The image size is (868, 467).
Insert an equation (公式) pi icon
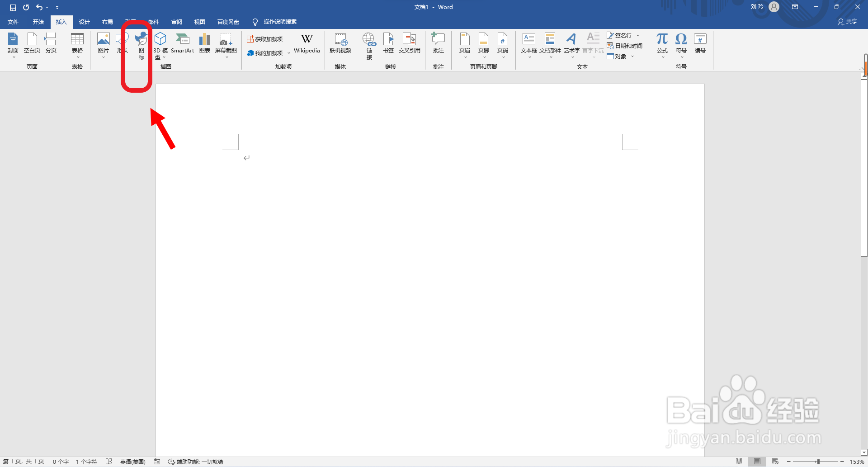662,39
